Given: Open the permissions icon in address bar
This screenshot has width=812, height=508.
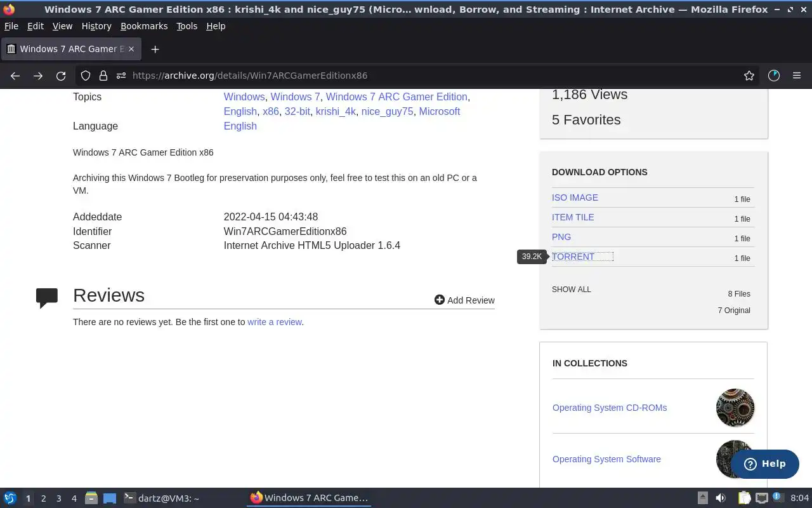Looking at the screenshot, I should tap(121, 76).
